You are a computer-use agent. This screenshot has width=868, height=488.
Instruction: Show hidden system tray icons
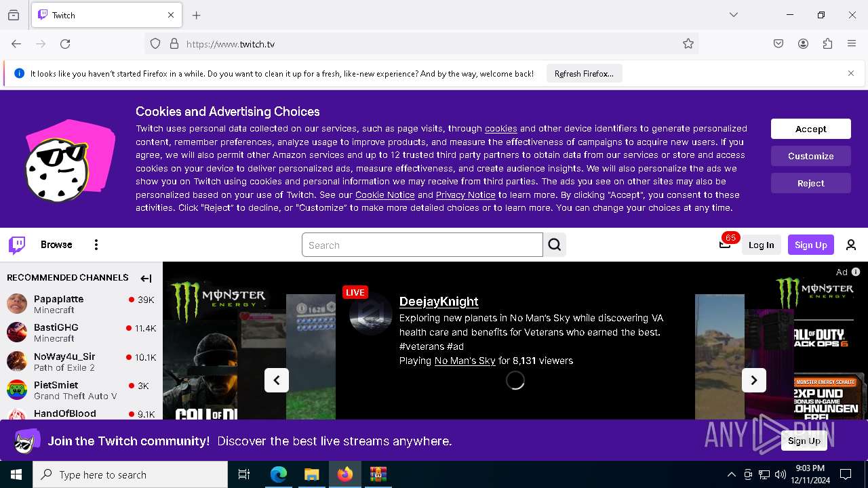click(x=731, y=474)
